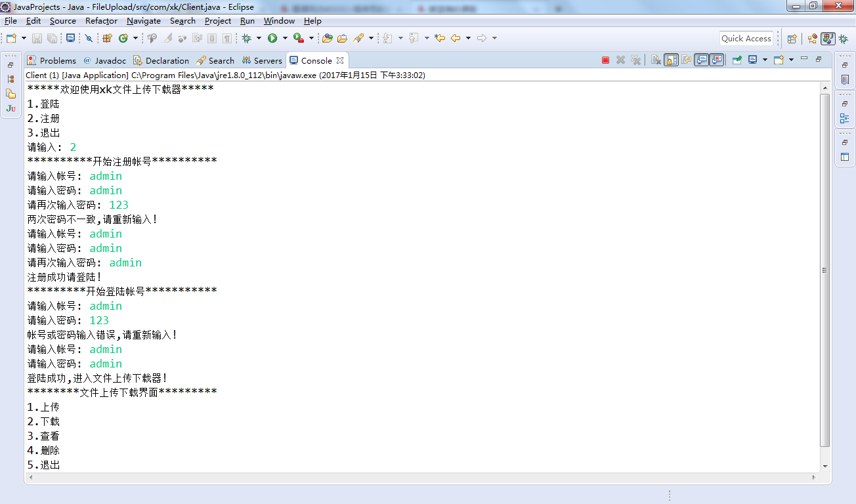Open the File menu
856x504 pixels.
point(11,21)
